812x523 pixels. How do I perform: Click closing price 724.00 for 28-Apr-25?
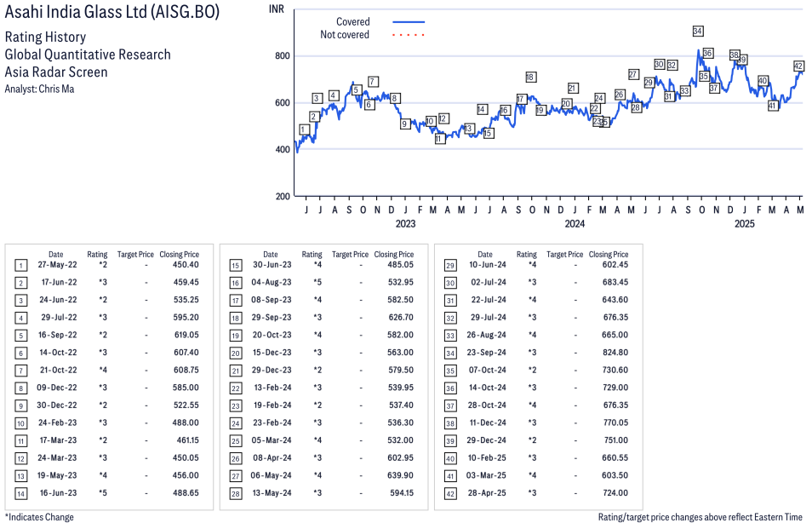tap(615, 493)
